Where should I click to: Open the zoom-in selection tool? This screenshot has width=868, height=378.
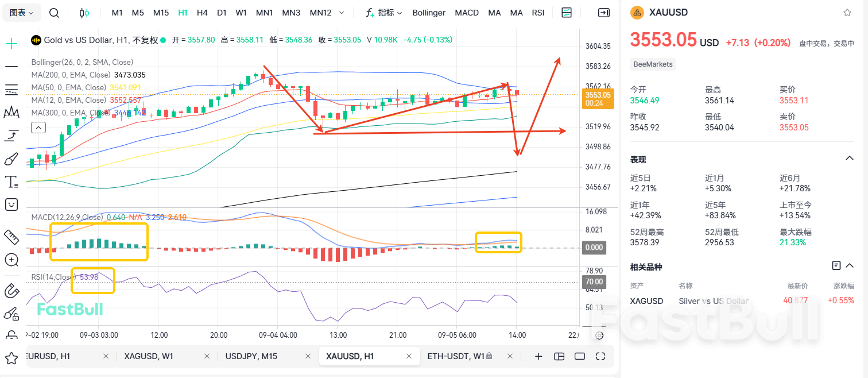point(11,260)
